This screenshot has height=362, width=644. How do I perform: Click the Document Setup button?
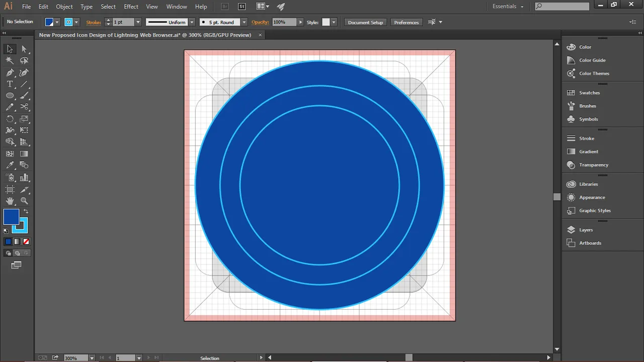(365, 22)
